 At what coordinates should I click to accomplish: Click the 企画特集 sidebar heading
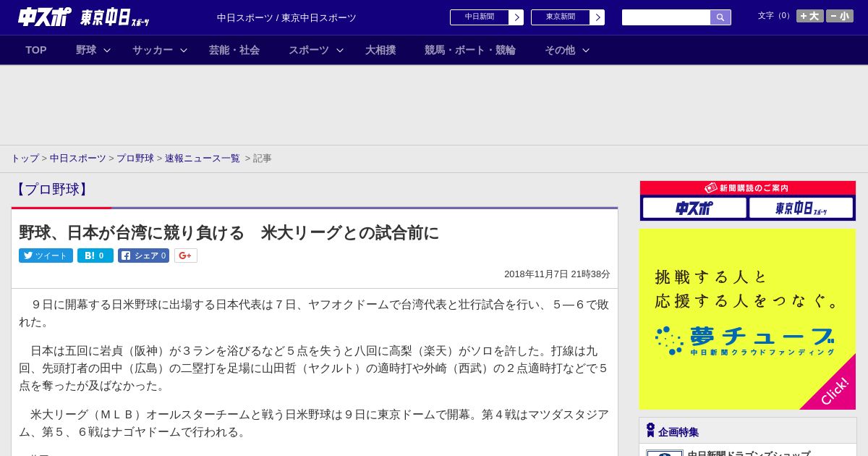[x=678, y=432]
